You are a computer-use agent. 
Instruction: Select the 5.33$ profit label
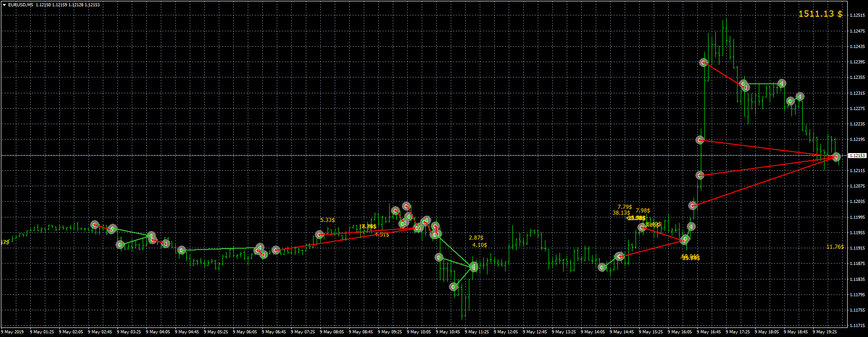328,220
